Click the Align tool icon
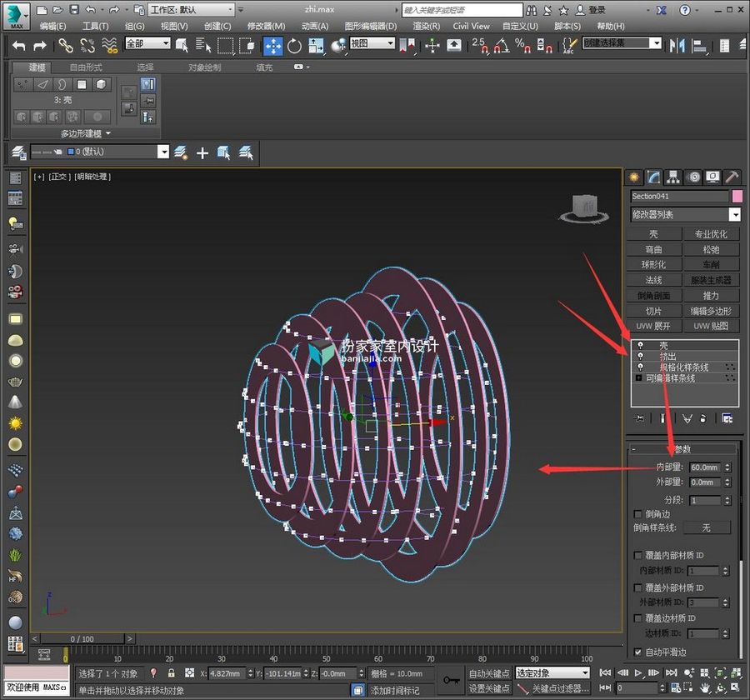 [x=699, y=46]
